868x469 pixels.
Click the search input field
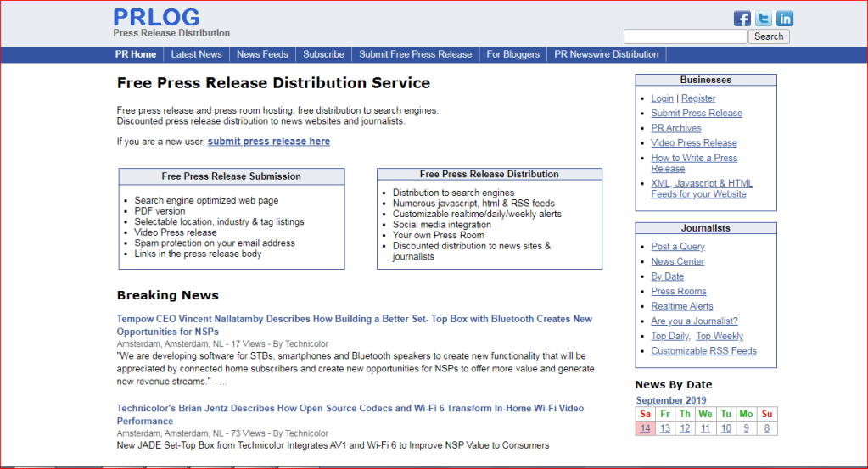click(x=685, y=36)
